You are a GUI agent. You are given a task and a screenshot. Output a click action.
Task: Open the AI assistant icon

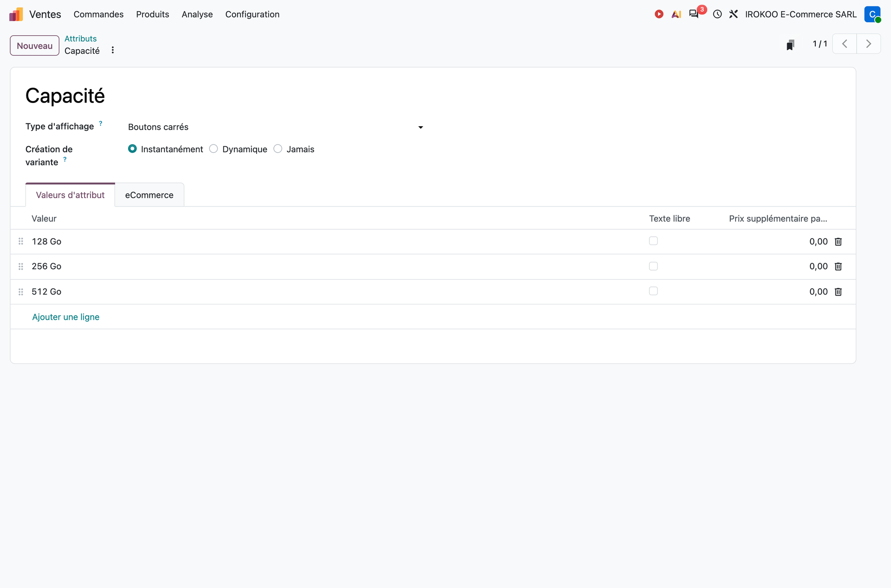[676, 14]
